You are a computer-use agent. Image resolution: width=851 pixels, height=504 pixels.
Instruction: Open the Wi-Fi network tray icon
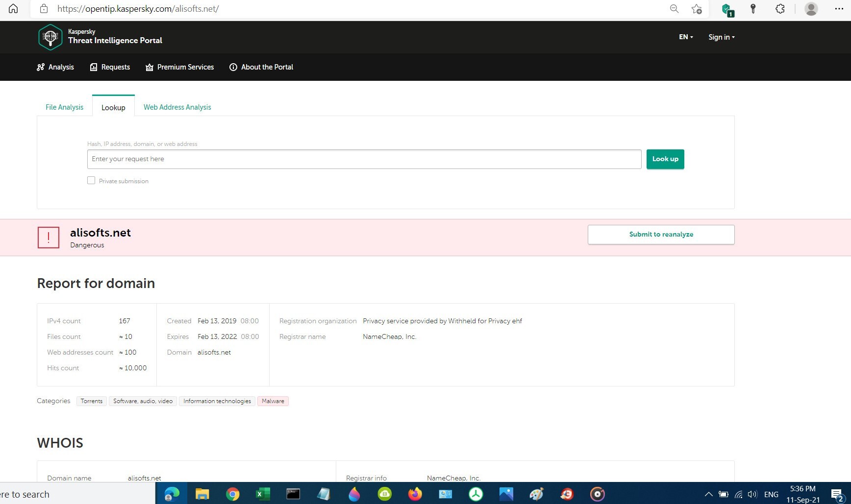(x=738, y=494)
